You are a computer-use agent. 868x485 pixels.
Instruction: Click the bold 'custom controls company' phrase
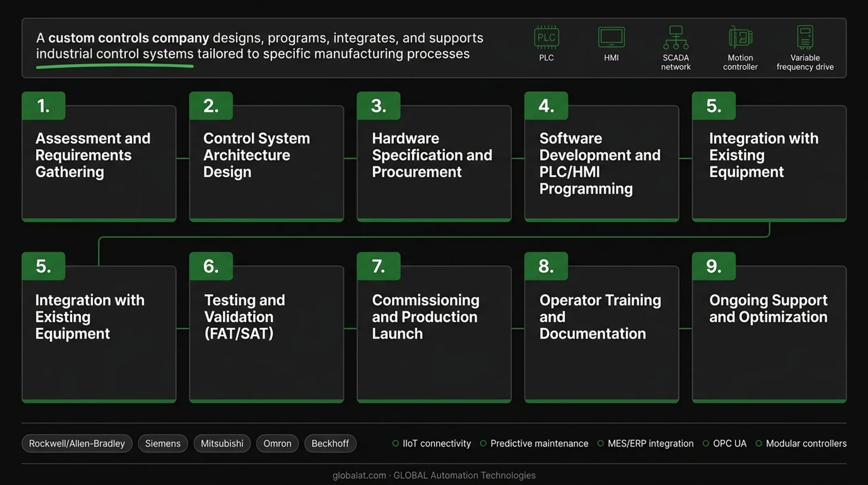(129, 38)
